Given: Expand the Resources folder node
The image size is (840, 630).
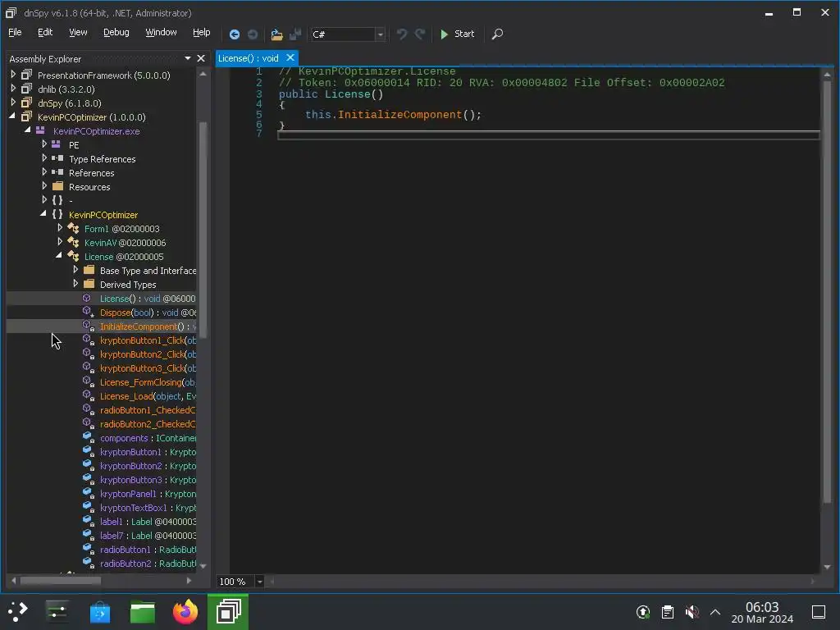Looking at the screenshot, I should [44, 186].
